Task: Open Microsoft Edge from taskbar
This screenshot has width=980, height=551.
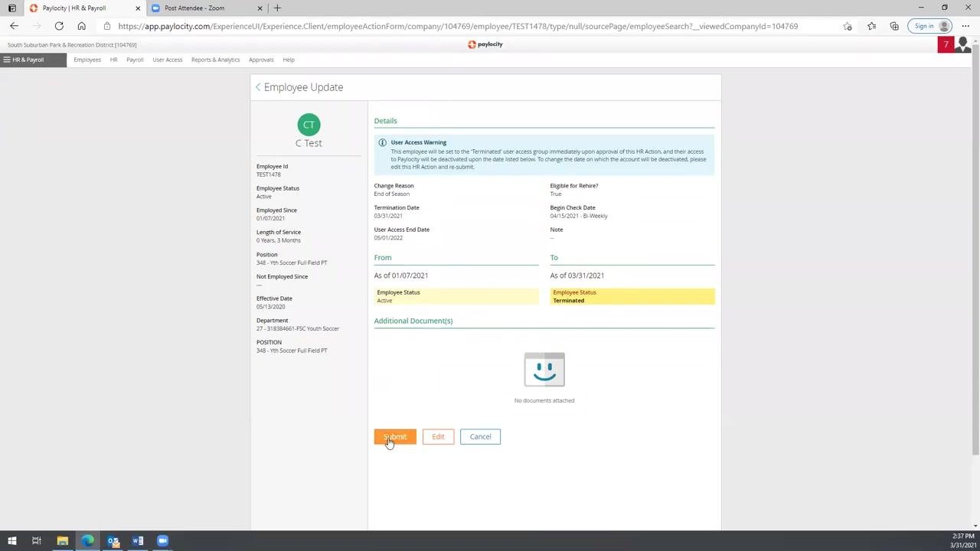Action: pos(88,541)
